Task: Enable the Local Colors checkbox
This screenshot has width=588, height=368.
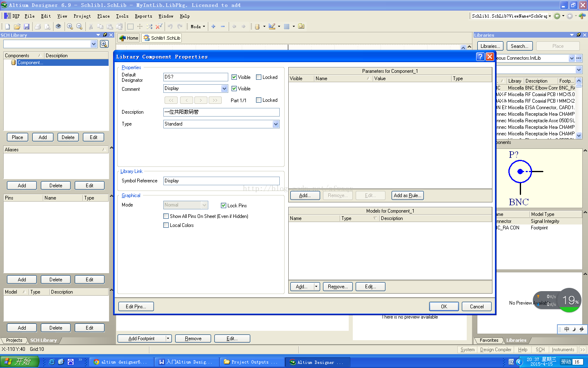Action: tap(166, 225)
